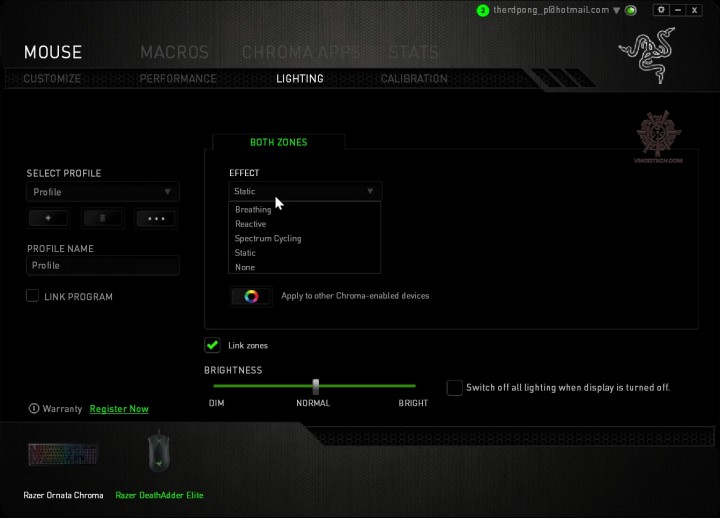
Task: Click the Brightness slider handle
Action: point(315,387)
